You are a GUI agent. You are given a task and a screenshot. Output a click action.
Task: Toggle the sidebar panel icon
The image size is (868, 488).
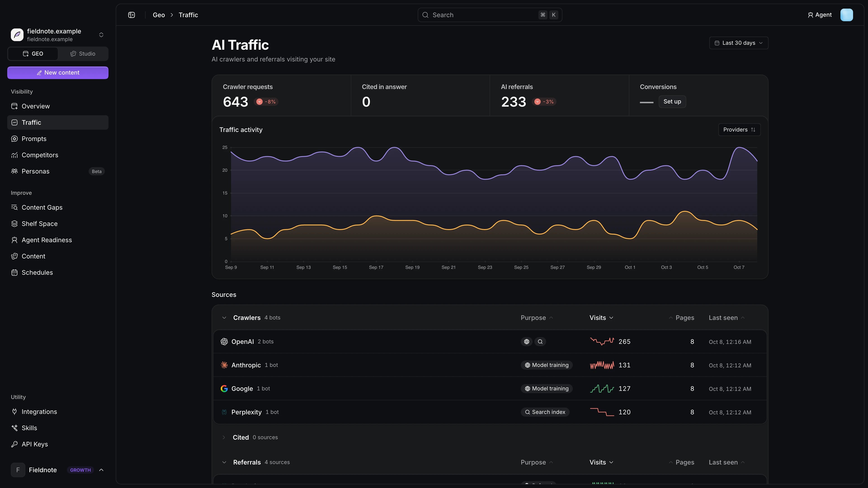(x=131, y=15)
